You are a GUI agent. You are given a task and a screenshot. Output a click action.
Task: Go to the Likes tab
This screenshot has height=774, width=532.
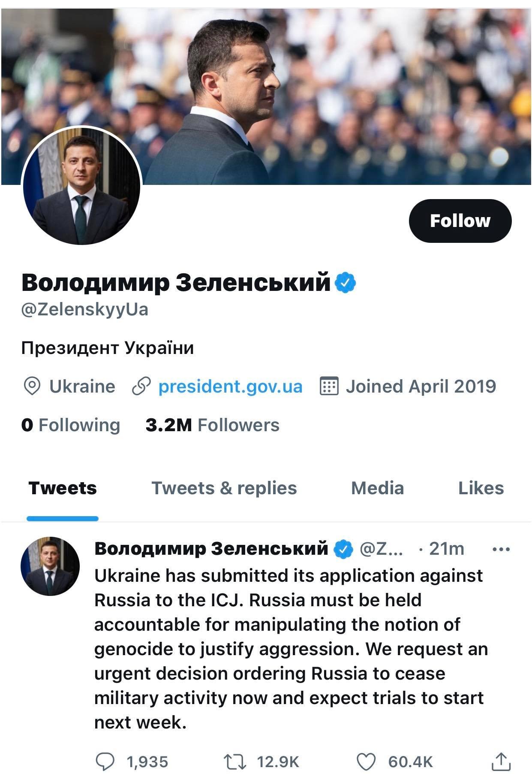pyautogui.click(x=481, y=488)
